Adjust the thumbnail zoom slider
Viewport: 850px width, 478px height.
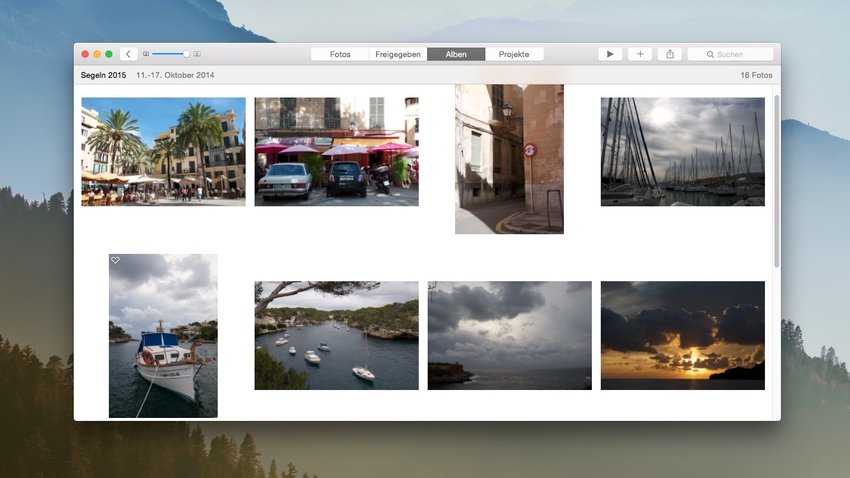171,54
